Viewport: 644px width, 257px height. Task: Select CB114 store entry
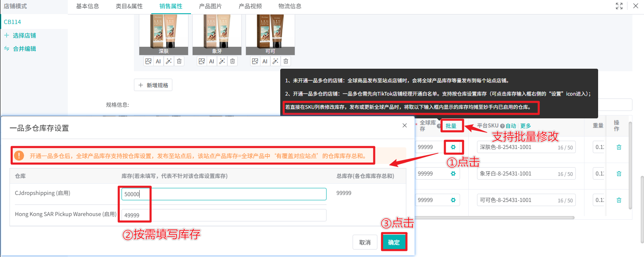coord(34,22)
